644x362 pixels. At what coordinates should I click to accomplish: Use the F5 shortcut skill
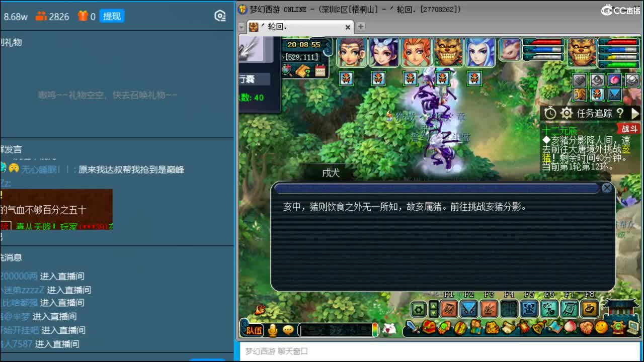[529, 308]
